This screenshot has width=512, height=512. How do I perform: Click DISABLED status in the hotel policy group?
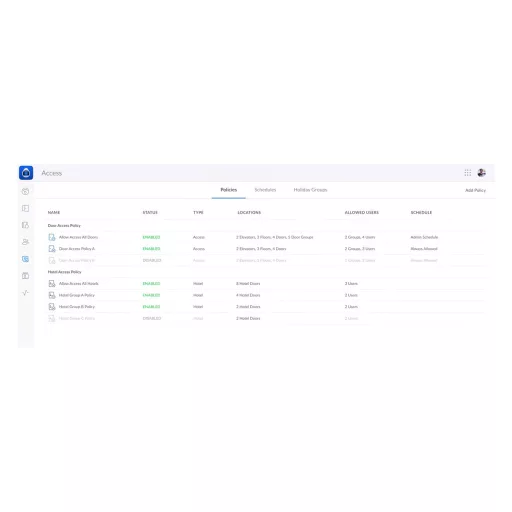coord(152,318)
